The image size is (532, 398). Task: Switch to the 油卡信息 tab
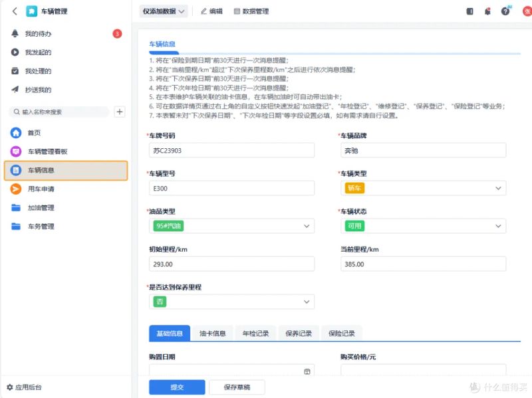click(212, 334)
